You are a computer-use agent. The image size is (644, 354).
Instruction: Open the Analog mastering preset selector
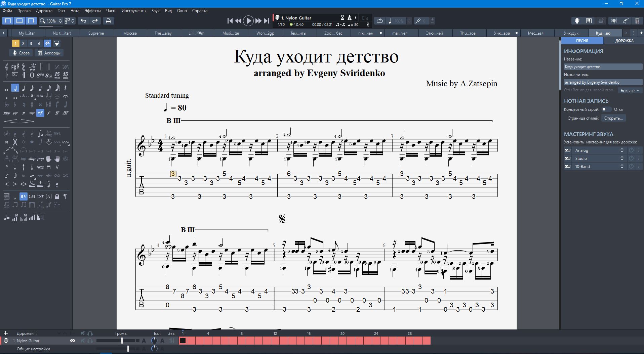coord(599,150)
